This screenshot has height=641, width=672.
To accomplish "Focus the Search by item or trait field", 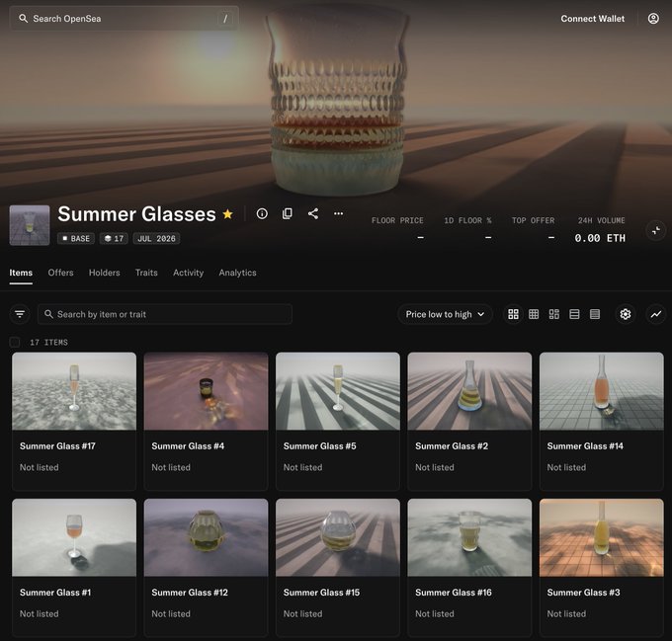I will coord(165,314).
